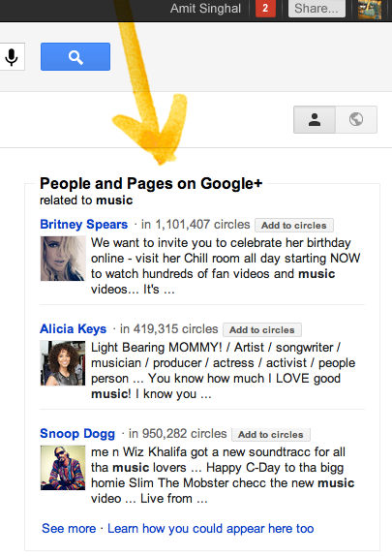Click the People and Pages on Google+ heading

tap(151, 184)
